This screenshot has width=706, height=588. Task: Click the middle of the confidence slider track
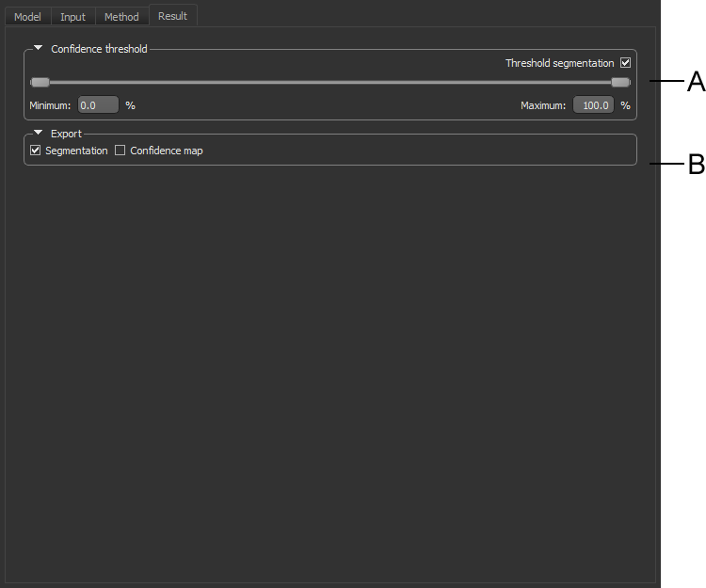[x=329, y=83]
